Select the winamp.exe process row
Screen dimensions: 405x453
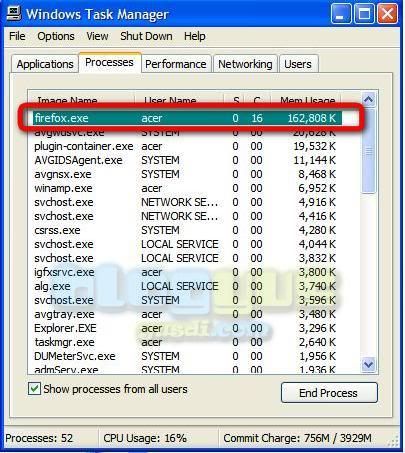pos(185,188)
